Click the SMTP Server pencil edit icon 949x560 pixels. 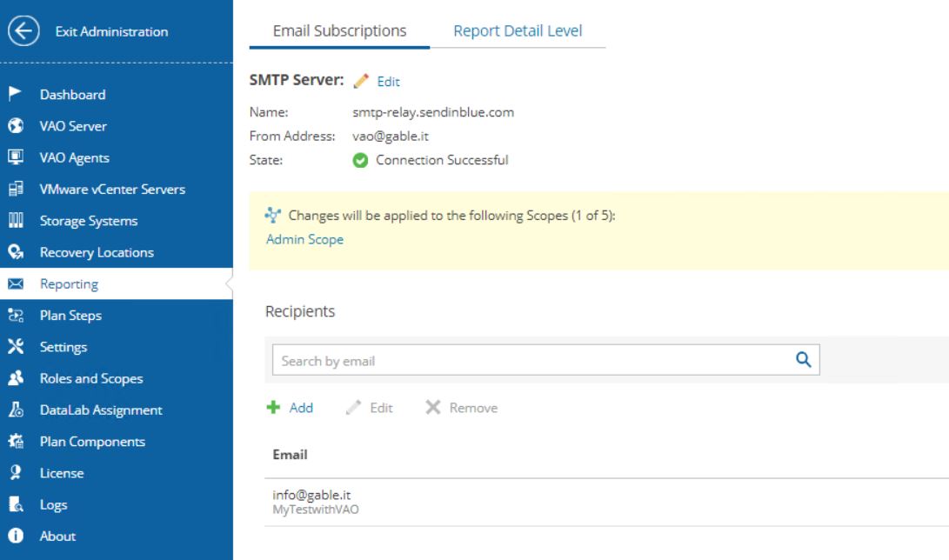point(361,81)
